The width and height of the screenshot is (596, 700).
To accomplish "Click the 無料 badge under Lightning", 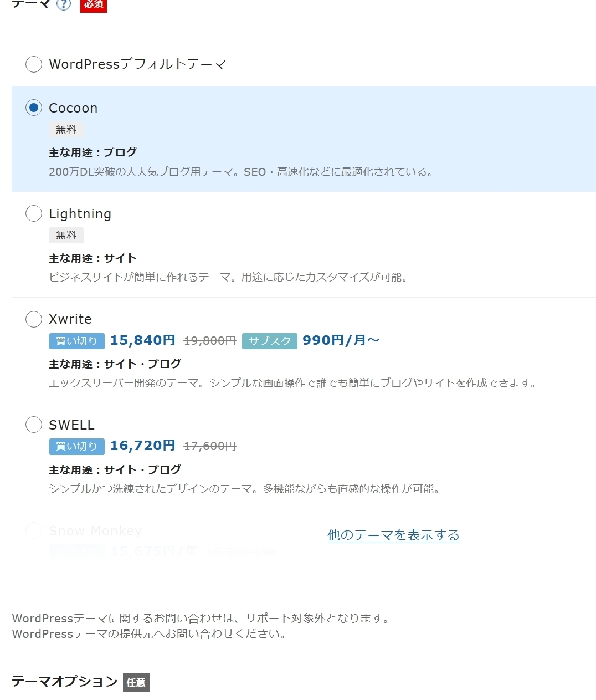I will coord(66,235).
